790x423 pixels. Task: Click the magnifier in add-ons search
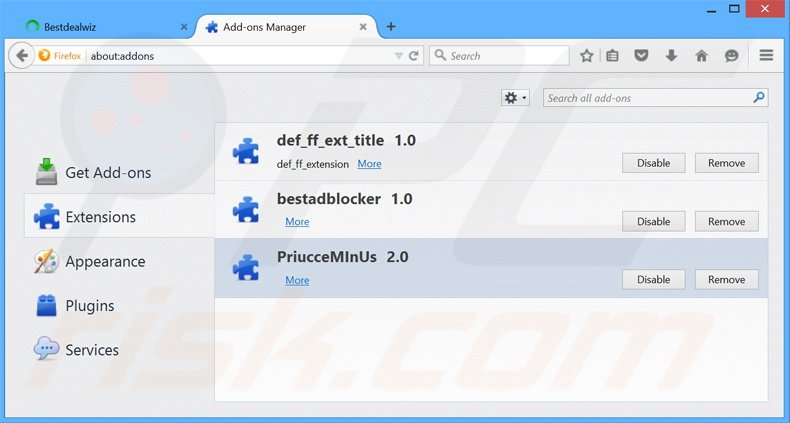(759, 98)
